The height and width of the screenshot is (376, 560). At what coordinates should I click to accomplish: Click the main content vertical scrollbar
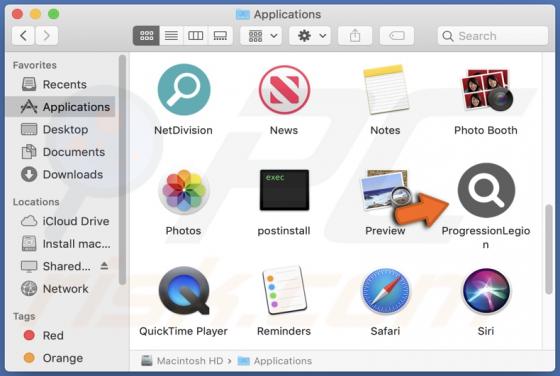pyautogui.click(x=549, y=249)
